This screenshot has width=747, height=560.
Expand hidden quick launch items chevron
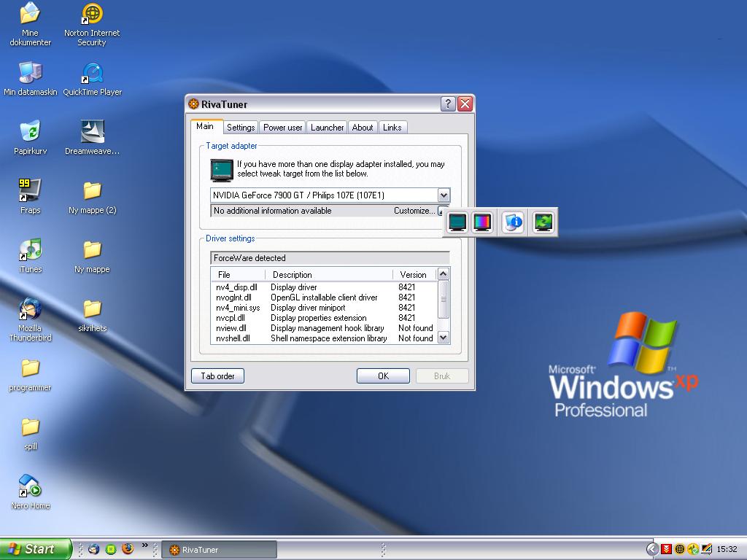[145, 545]
